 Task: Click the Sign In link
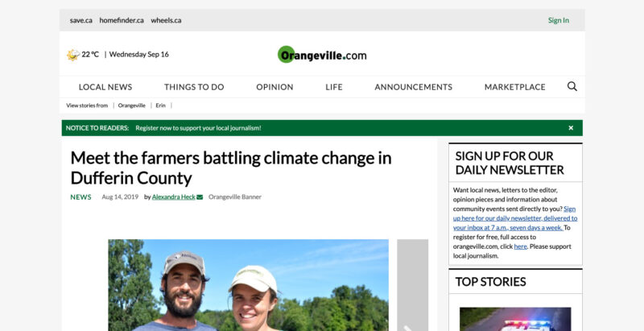(559, 20)
